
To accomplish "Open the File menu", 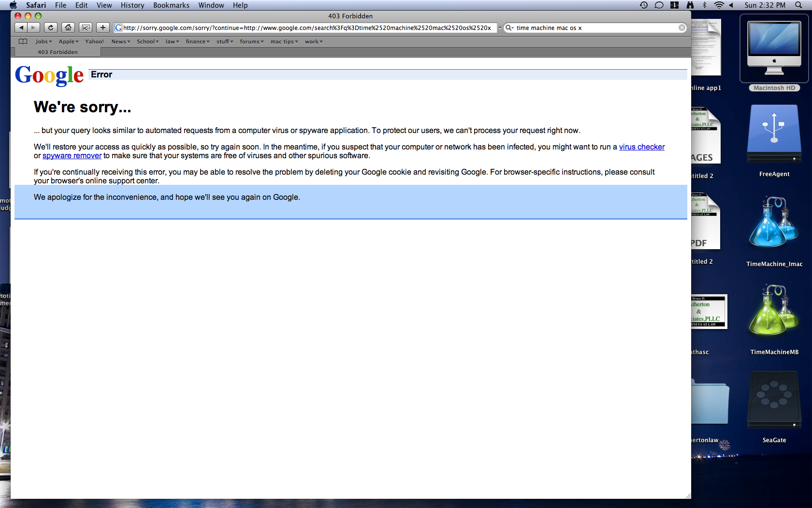I will point(60,5).
